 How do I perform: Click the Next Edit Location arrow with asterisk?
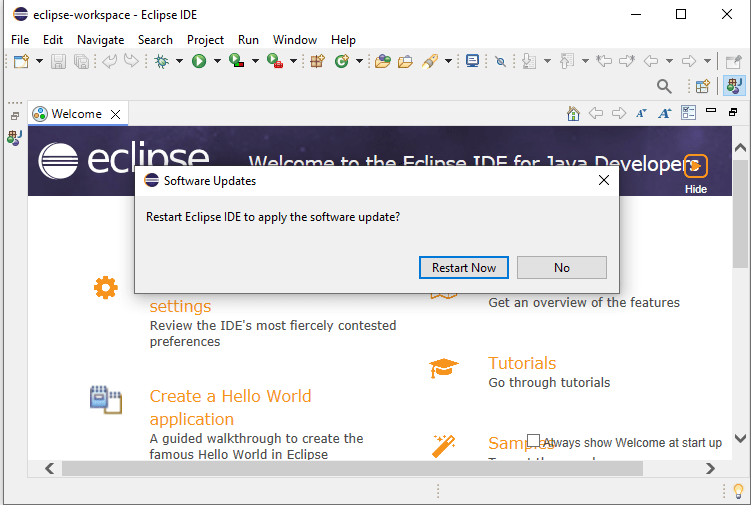(627, 61)
